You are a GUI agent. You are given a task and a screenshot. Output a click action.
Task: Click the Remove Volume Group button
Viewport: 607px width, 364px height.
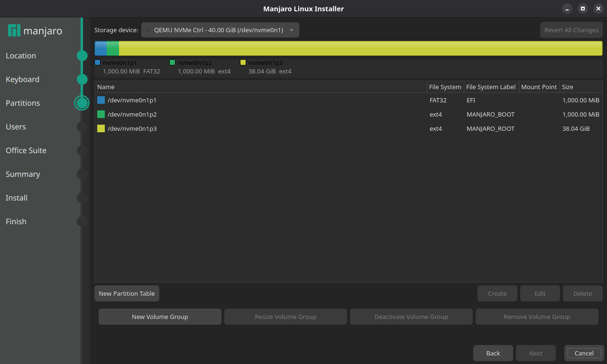click(537, 317)
